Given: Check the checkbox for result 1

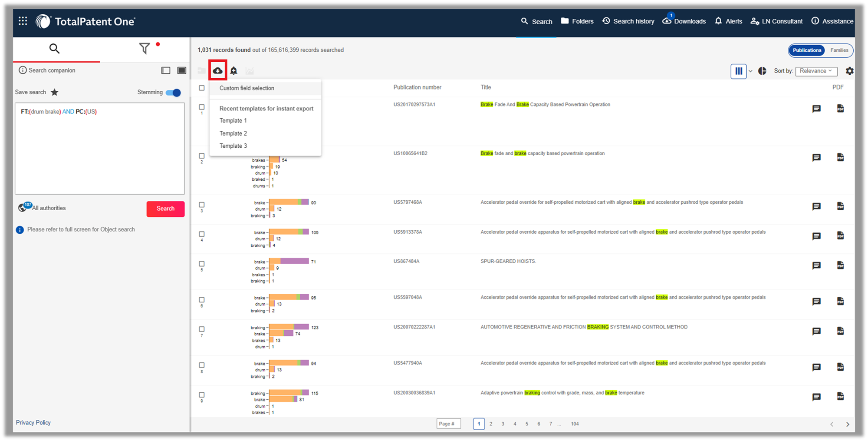Looking at the screenshot, I should pos(202,107).
